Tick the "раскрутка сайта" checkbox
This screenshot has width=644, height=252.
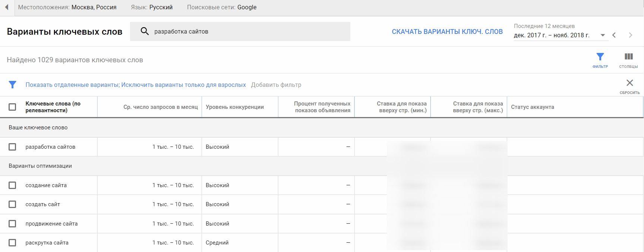12,243
